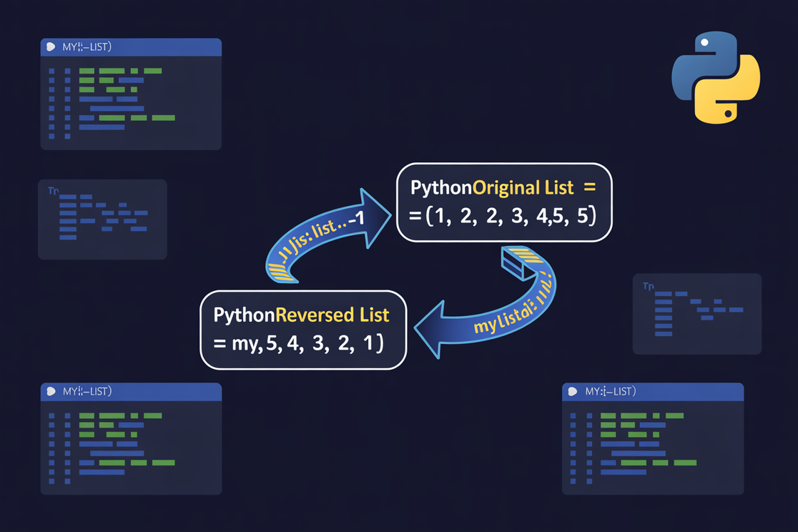Click the Python logo

(x=716, y=77)
